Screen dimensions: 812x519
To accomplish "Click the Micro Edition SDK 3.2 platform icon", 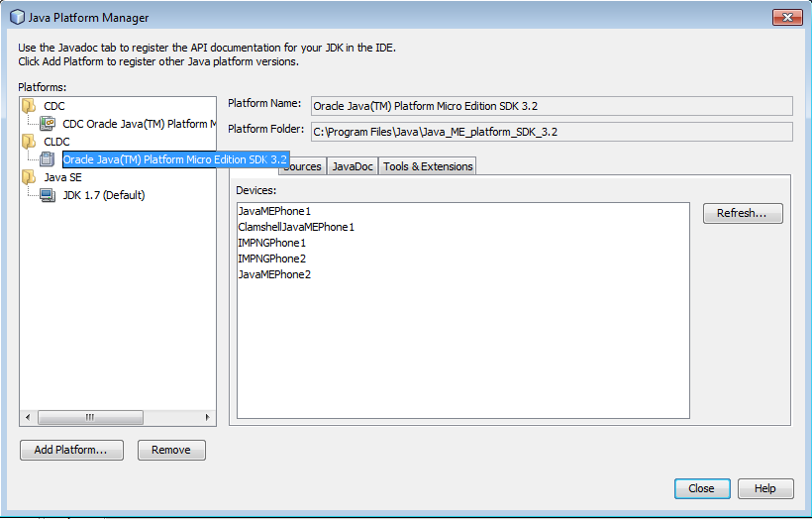I will pos(48,159).
